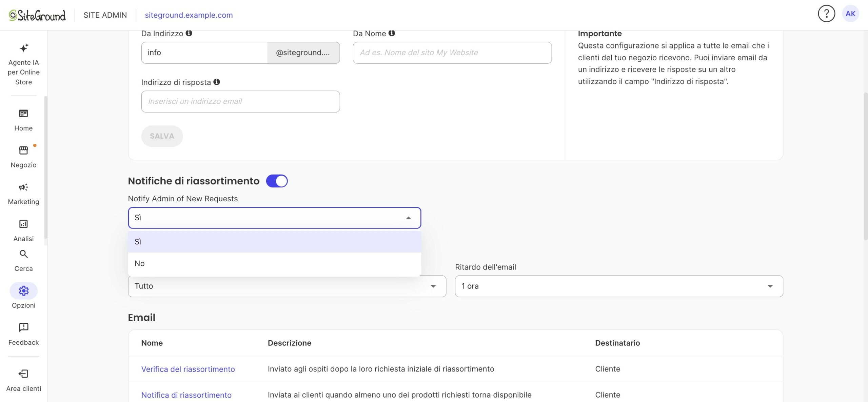Collapse the Notify Admin of New Requests dropdown

(x=274, y=218)
